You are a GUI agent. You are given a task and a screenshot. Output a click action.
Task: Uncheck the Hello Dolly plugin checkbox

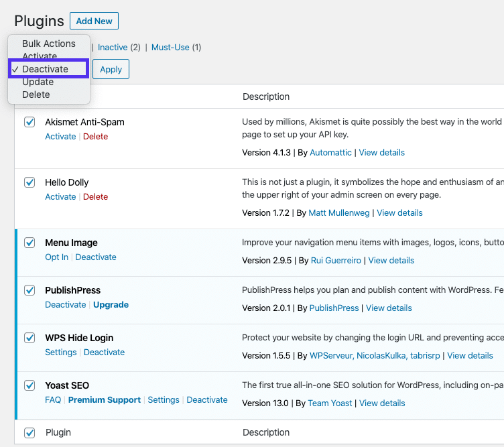[x=29, y=182]
